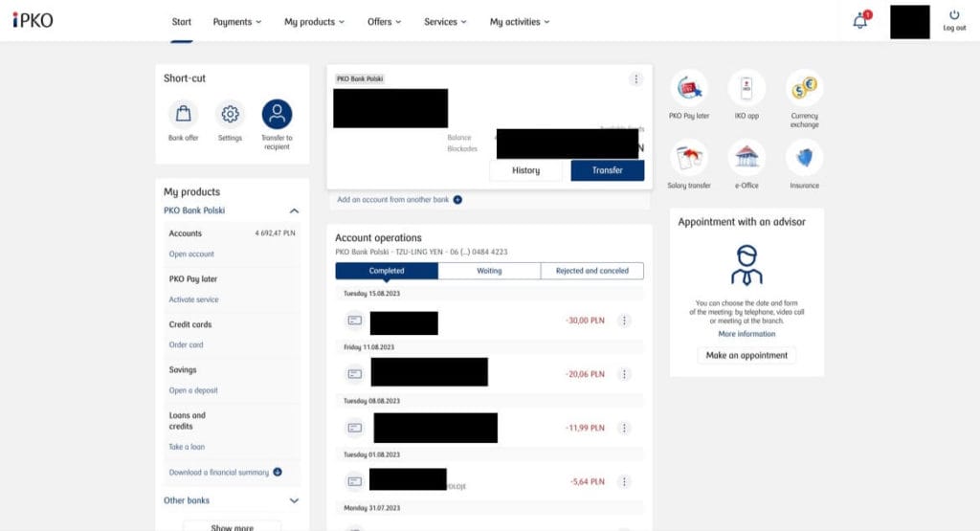Click the -5,64 PLN amount

[x=587, y=481]
